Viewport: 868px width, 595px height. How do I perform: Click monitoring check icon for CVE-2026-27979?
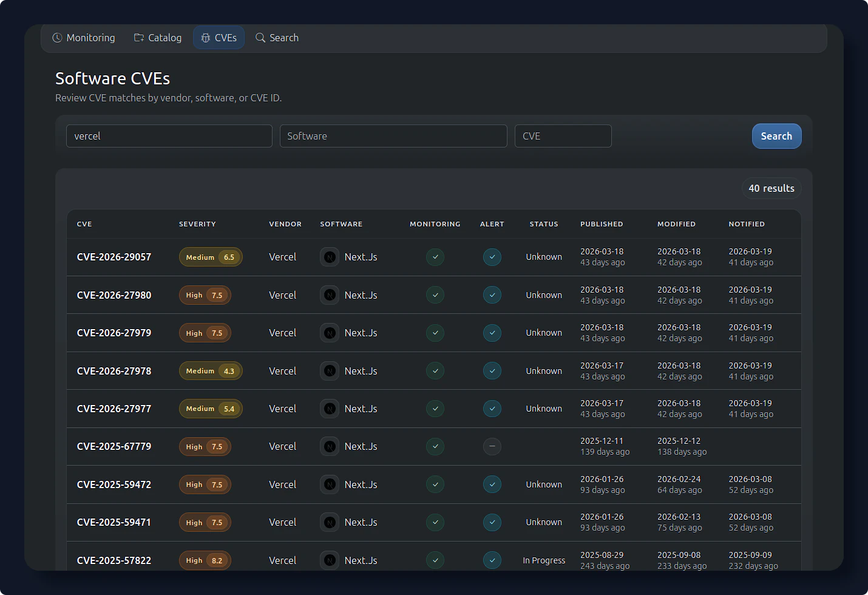point(435,333)
